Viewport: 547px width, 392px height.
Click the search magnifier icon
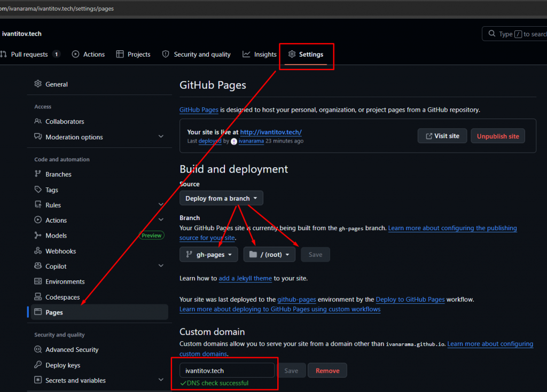tap(492, 34)
